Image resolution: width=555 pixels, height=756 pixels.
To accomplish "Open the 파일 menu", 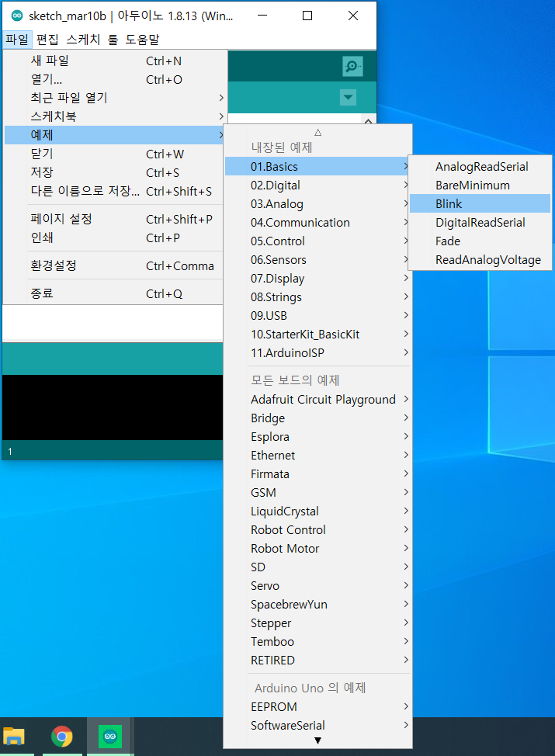I will click(x=17, y=39).
